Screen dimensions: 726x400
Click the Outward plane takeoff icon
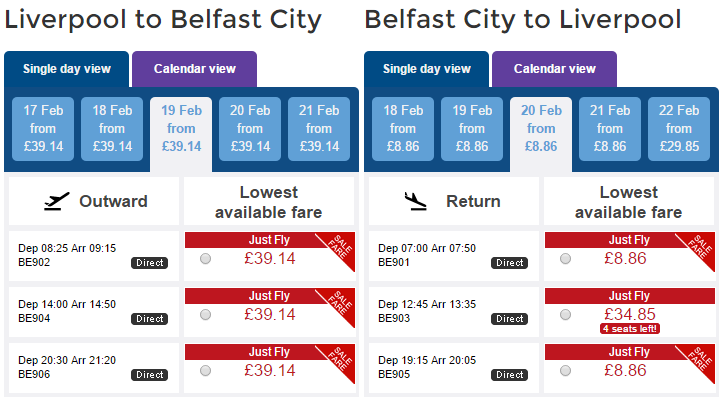click(x=57, y=201)
